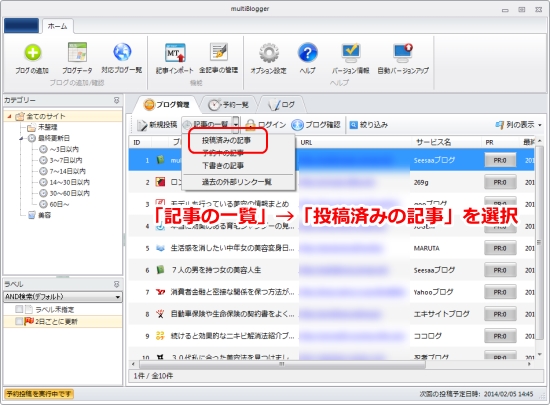Collapse the 全てのサイト tree node
Screen dimensions: 550x405
pos(9,116)
